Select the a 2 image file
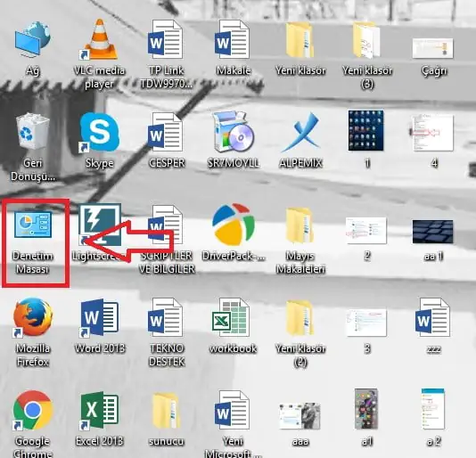Screen dimensions: 476x458 [433, 409]
